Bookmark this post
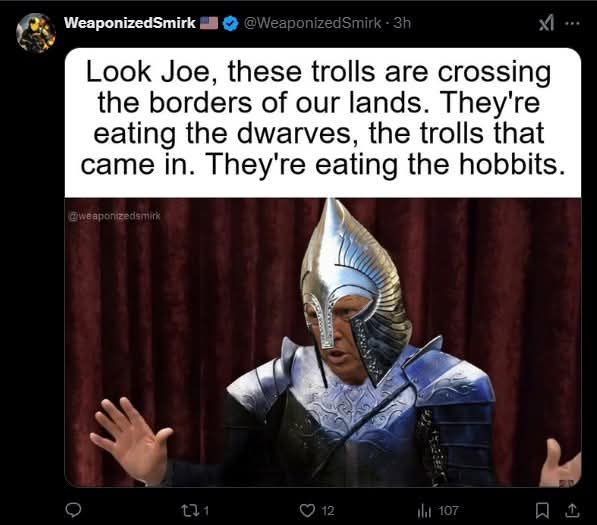The width and height of the screenshot is (597, 525). point(542,511)
